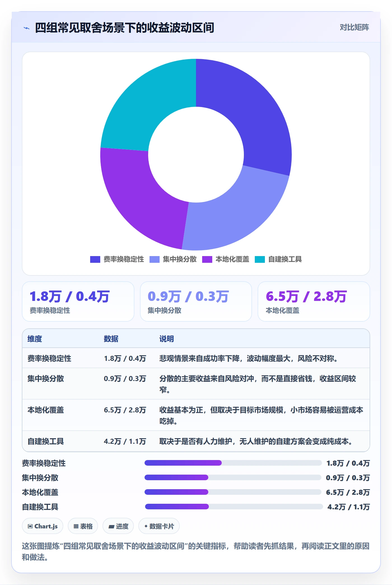Screen dimensions: 392x585
Task: Click the diamond icon in 数据卡片 chip
Action: pyautogui.click(x=146, y=526)
